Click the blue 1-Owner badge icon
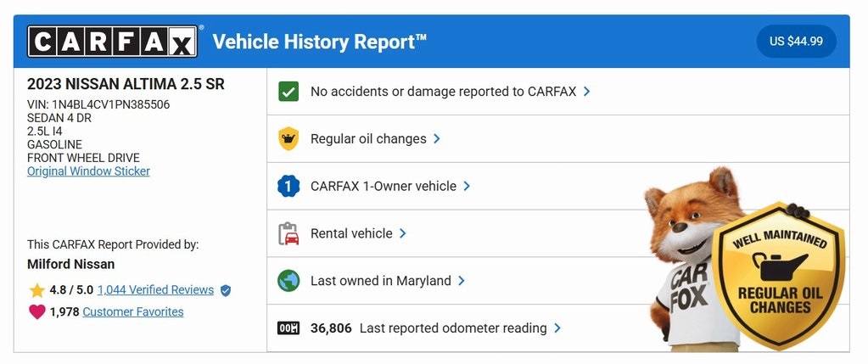This screenshot has height=364, width=868. pyautogui.click(x=288, y=186)
